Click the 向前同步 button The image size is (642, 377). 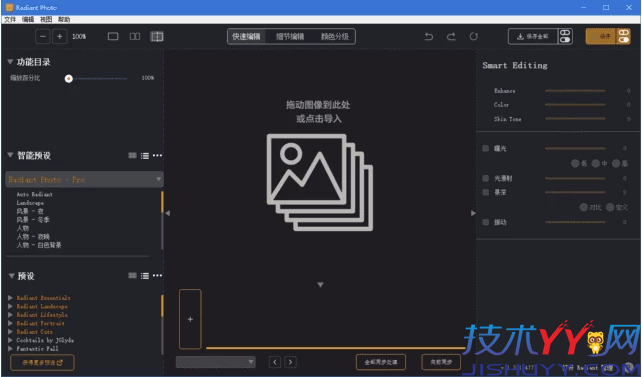(x=441, y=362)
